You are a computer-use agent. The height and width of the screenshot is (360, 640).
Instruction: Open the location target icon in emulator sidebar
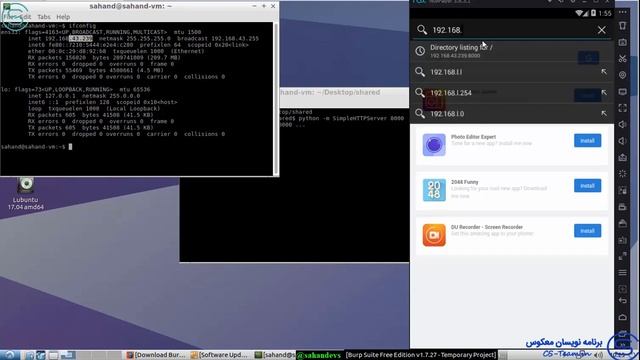coord(622,75)
